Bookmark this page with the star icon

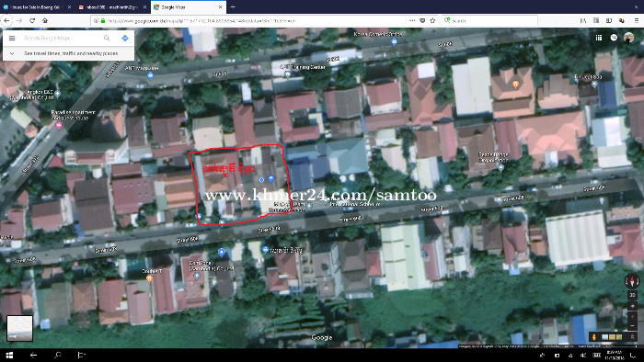coord(432,20)
